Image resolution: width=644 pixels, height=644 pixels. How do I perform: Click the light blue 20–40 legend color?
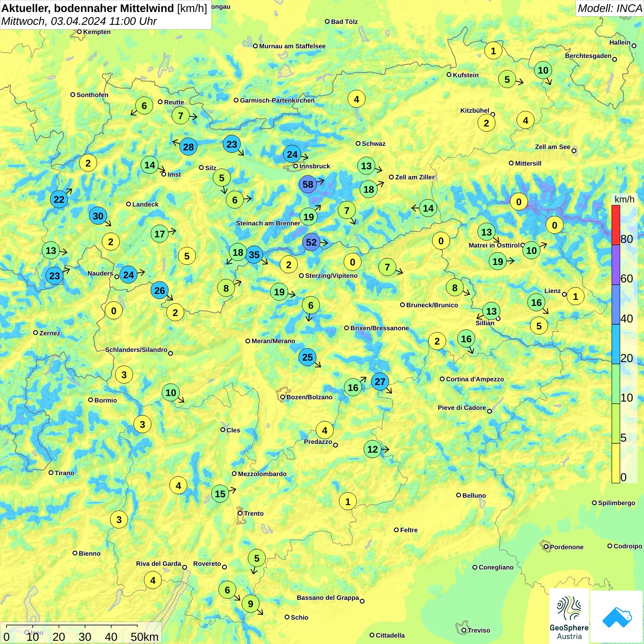tap(615, 344)
